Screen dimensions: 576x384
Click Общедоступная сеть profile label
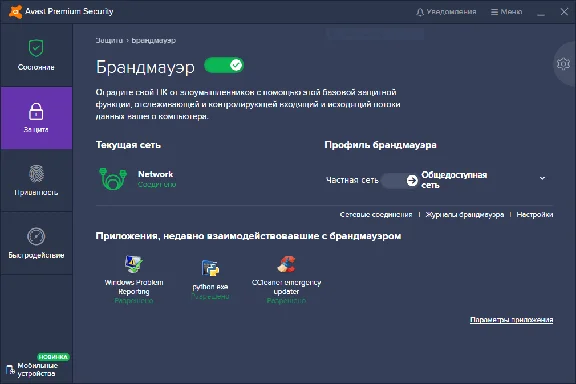coord(454,180)
